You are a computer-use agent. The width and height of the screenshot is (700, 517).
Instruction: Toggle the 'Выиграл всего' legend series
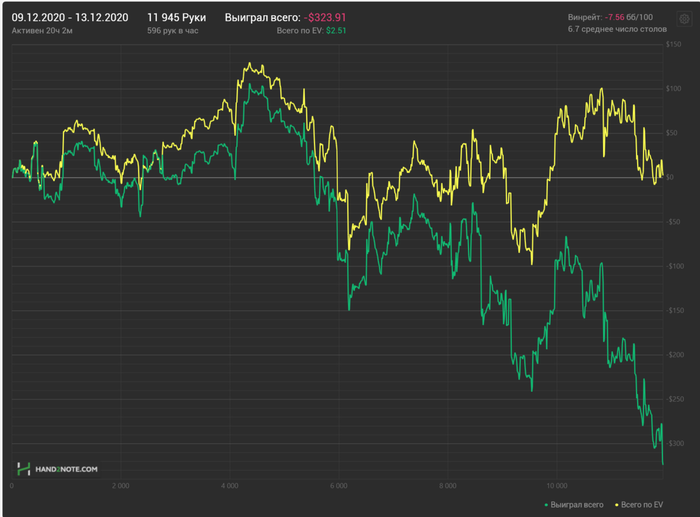[574, 505]
